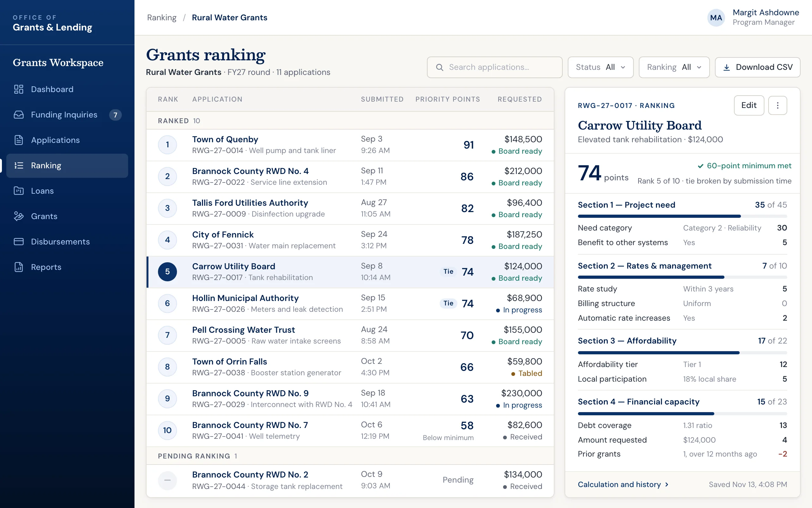Open Reports page
The height and width of the screenshot is (508, 812).
pos(67,267)
